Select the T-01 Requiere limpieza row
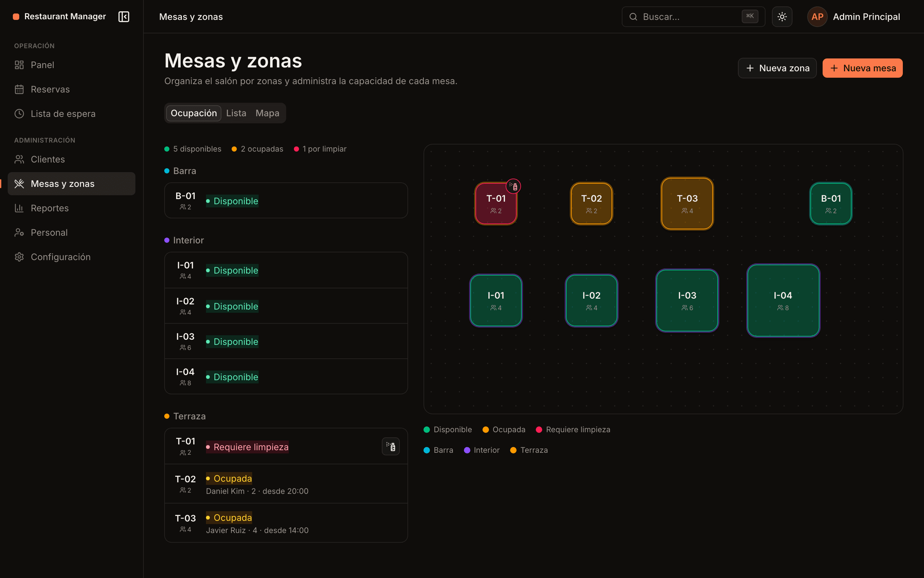 coord(286,446)
